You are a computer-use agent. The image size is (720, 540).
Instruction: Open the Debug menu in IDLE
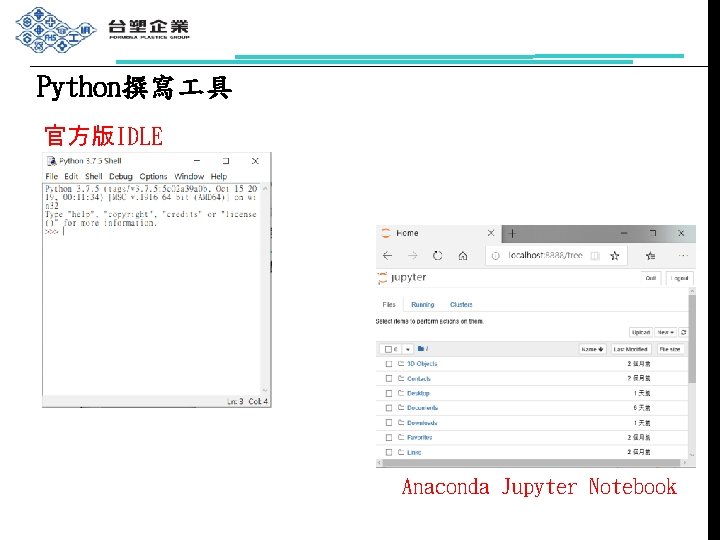click(x=121, y=176)
